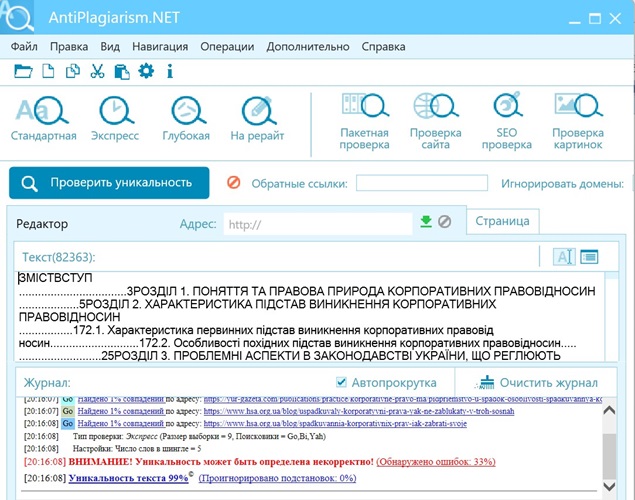Click the Go icon on hsa.org.ua uspadkuvaly row

point(68,411)
